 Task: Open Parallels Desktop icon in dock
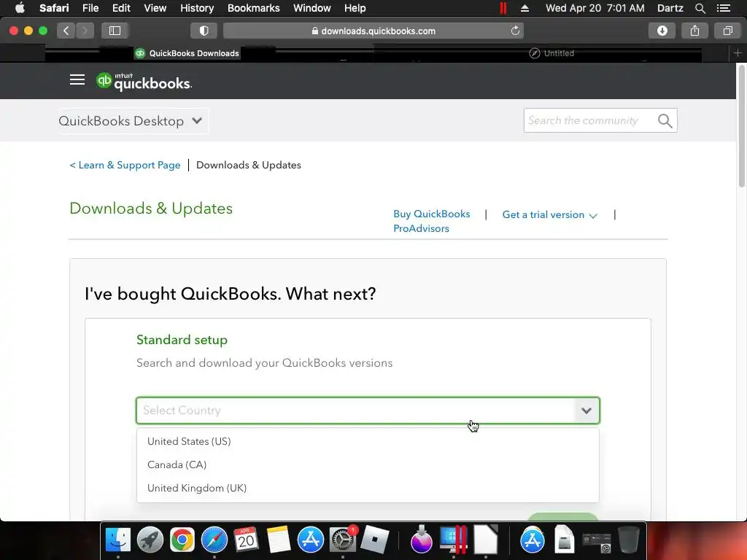coord(454,540)
